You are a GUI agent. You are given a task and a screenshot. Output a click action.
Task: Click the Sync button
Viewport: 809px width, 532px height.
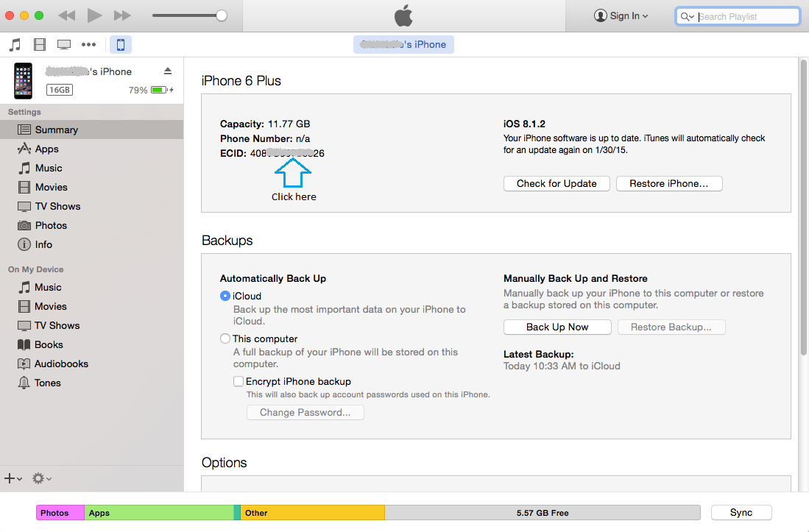click(x=741, y=512)
